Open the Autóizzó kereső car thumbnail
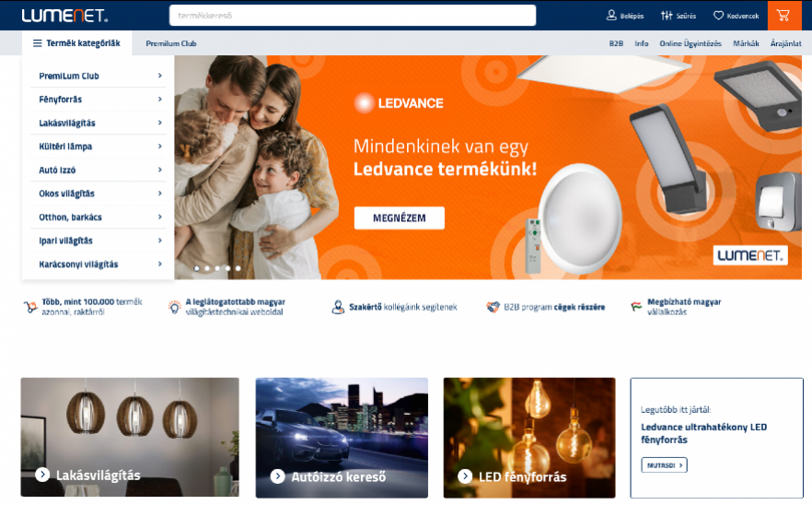This screenshot has width=812, height=505. (x=342, y=438)
